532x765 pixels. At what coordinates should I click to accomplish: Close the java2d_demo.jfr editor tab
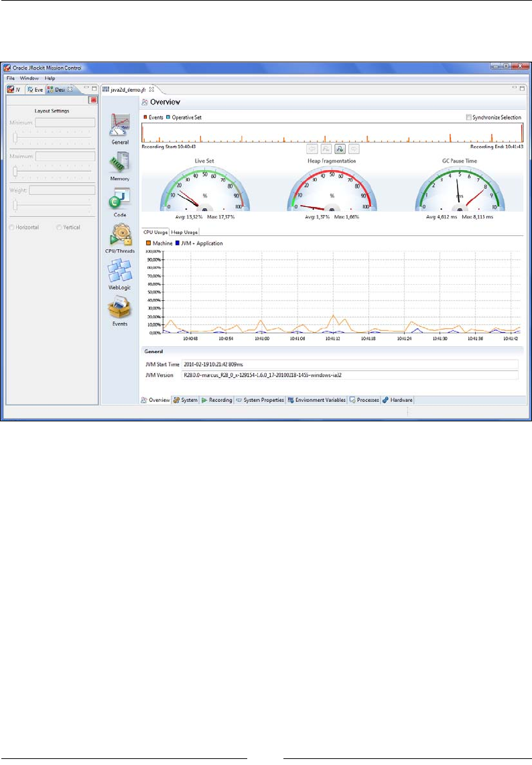coord(152,89)
